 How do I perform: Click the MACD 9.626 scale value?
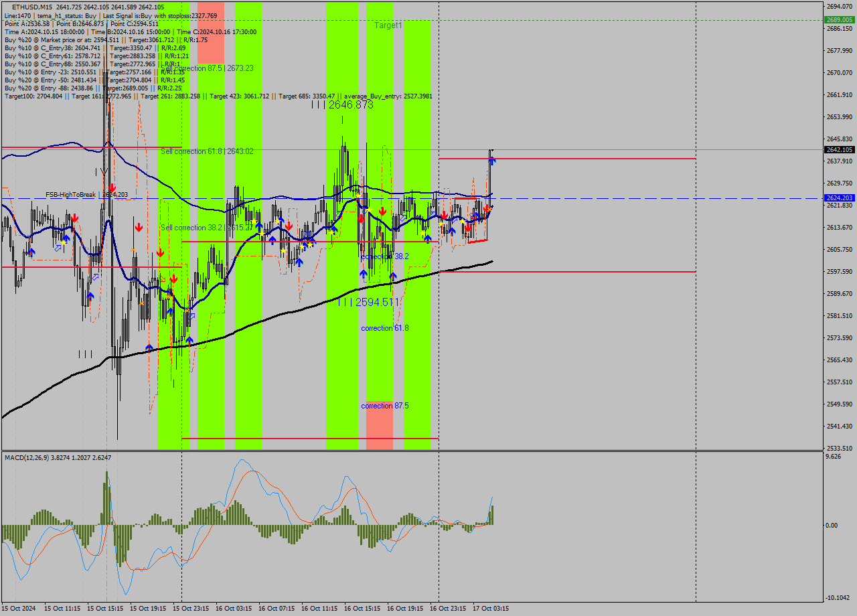pos(834,457)
